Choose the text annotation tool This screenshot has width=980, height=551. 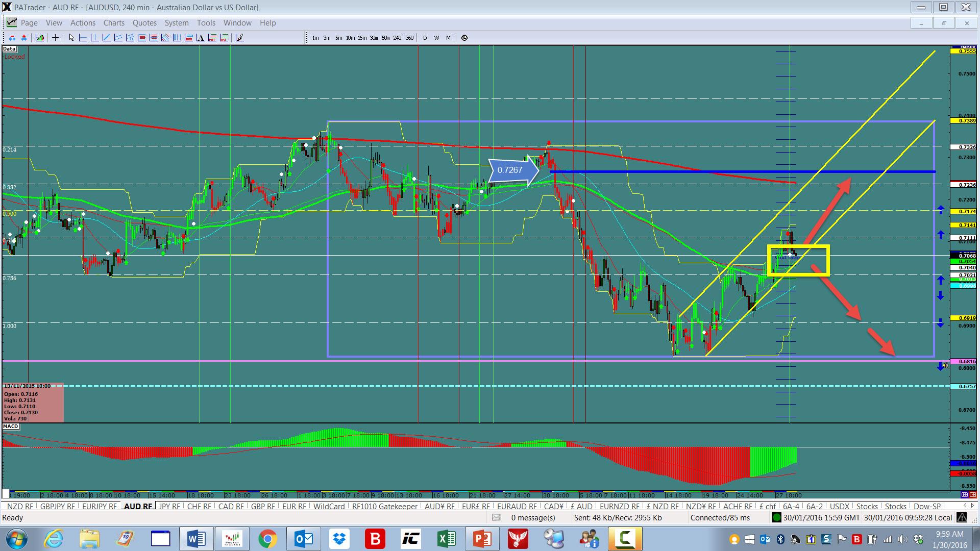point(201,38)
